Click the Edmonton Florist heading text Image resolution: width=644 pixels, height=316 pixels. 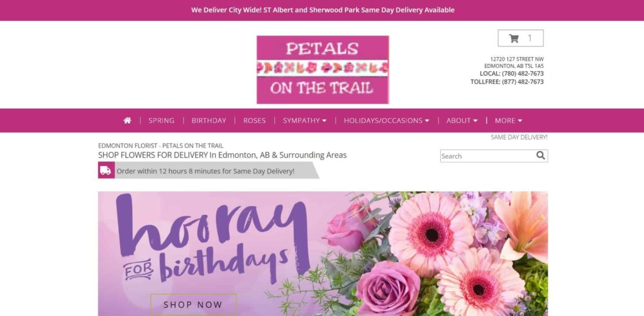(160, 146)
